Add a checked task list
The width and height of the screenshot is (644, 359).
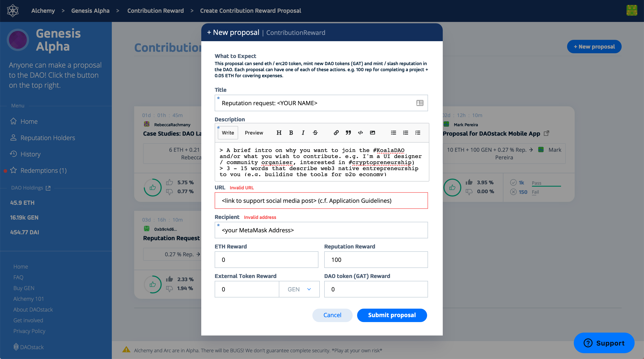[x=418, y=132]
